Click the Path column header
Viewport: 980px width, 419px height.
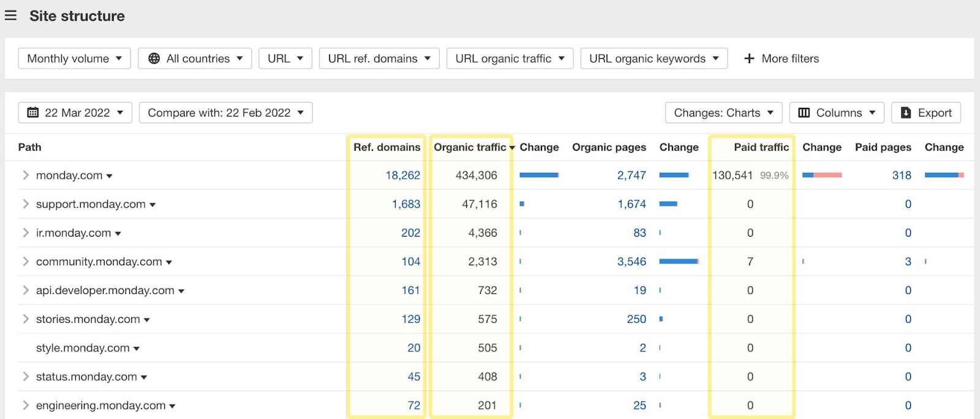tap(29, 147)
